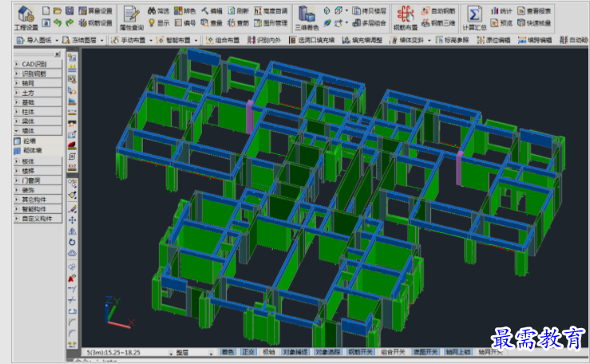The height and width of the screenshot is (364, 590).
Task: Run 计算汇总 sigma calculation icon
Action: pos(474,18)
